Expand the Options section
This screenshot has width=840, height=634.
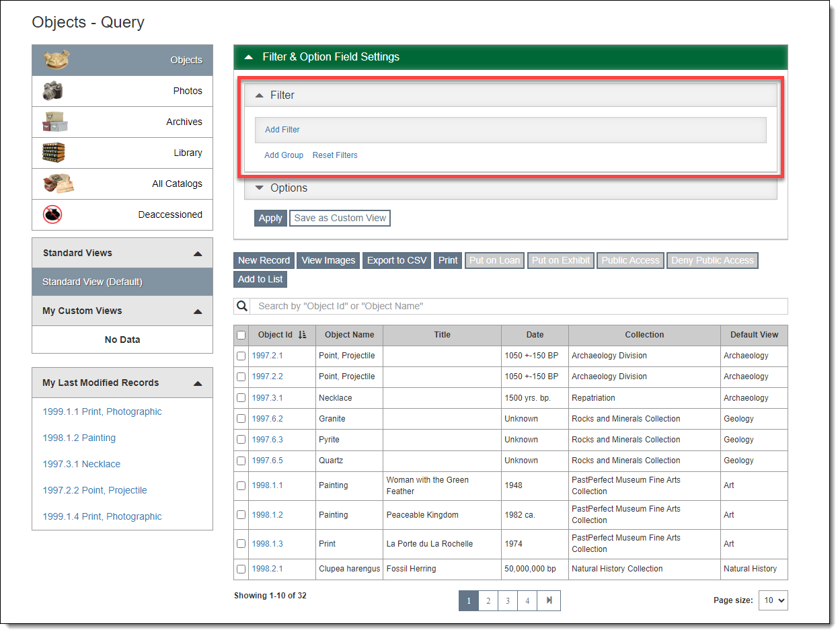click(x=260, y=188)
